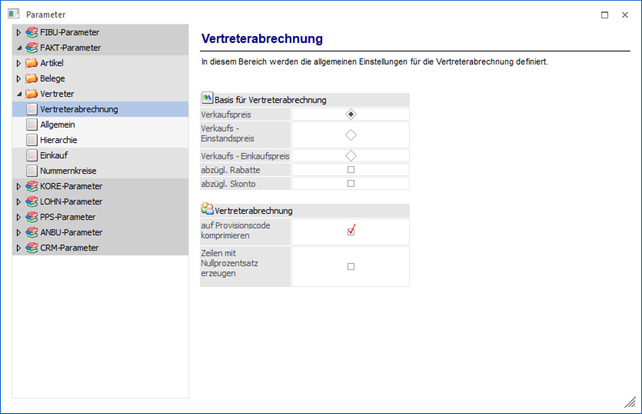Screen dimensions: 642x414
Task: Click the FAKT-Parameter database icon
Action: 31,48
